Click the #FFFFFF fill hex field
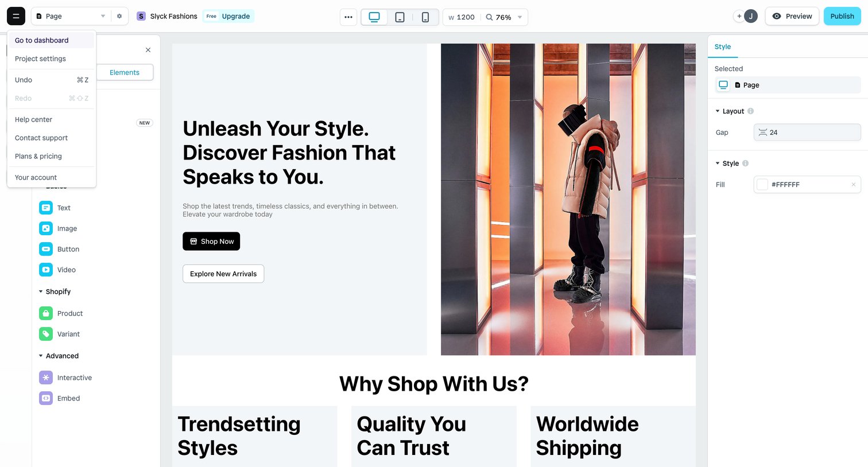 808,185
